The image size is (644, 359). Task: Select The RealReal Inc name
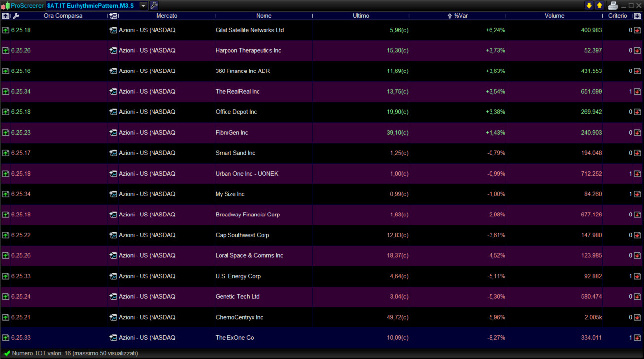click(237, 92)
